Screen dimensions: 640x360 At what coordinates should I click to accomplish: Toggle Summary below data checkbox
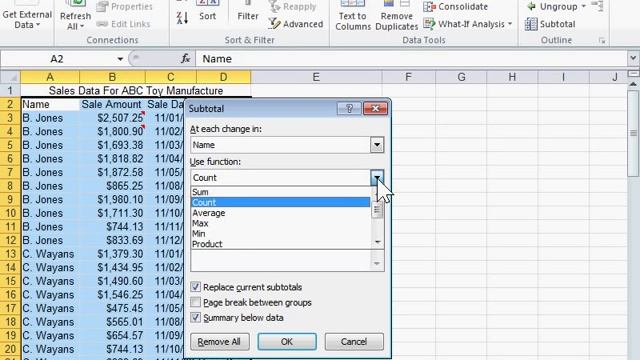pos(196,318)
